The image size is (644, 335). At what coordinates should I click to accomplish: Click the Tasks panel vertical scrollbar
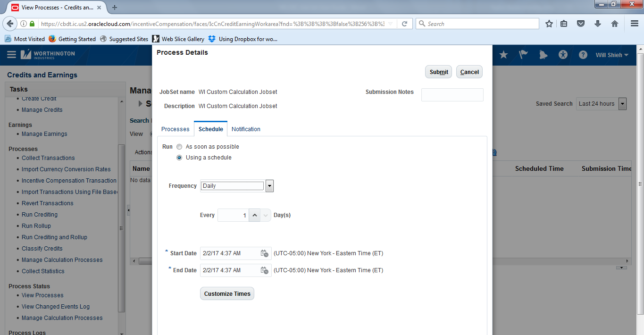121,228
